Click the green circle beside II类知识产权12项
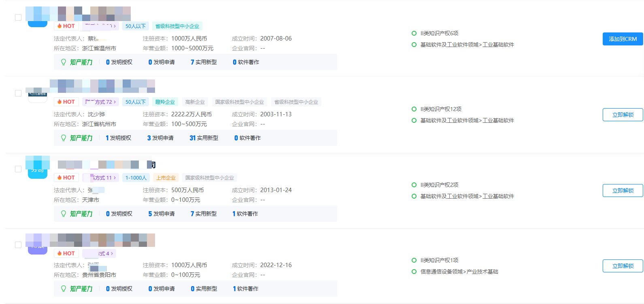 (x=414, y=109)
